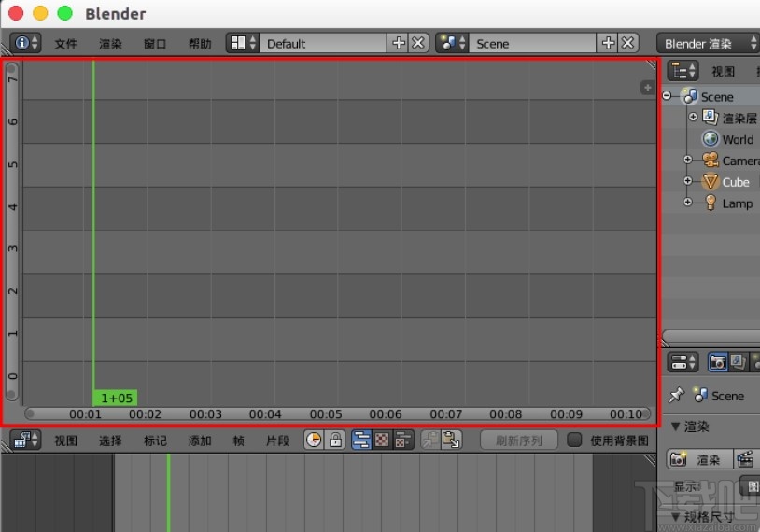Add a new scene with plus
The image size is (760, 532).
pos(607,43)
